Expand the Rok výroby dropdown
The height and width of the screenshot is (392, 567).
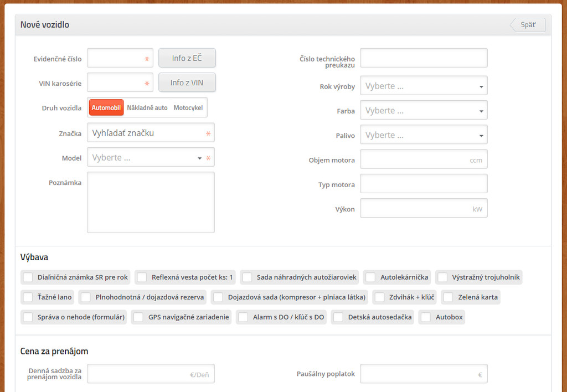click(424, 86)
